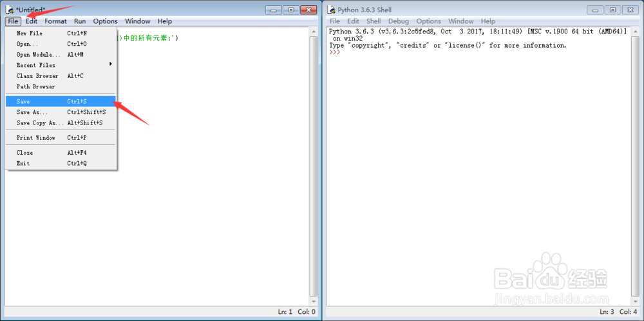Click 'Col: 4' in Shell status bar
The height and width of the screenshot is (321, 644).
pyautogui.click(x=629, y=312)
